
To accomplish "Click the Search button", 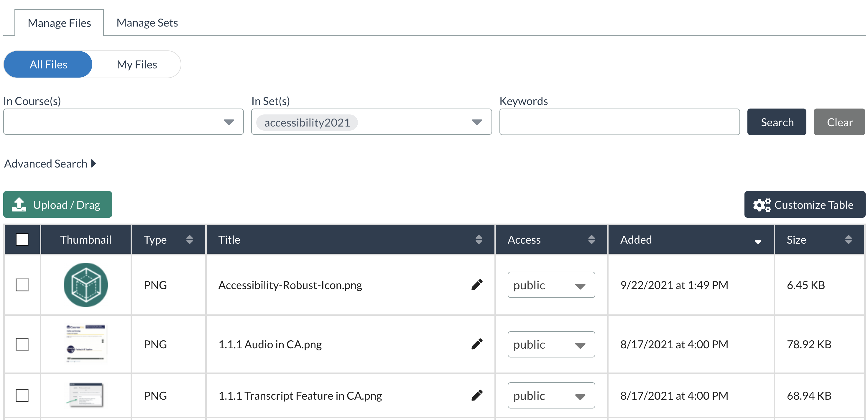I will [776, 122].
